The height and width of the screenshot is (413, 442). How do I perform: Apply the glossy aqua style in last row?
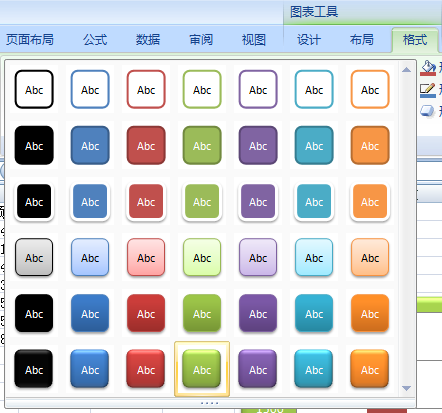coord(314,369)
